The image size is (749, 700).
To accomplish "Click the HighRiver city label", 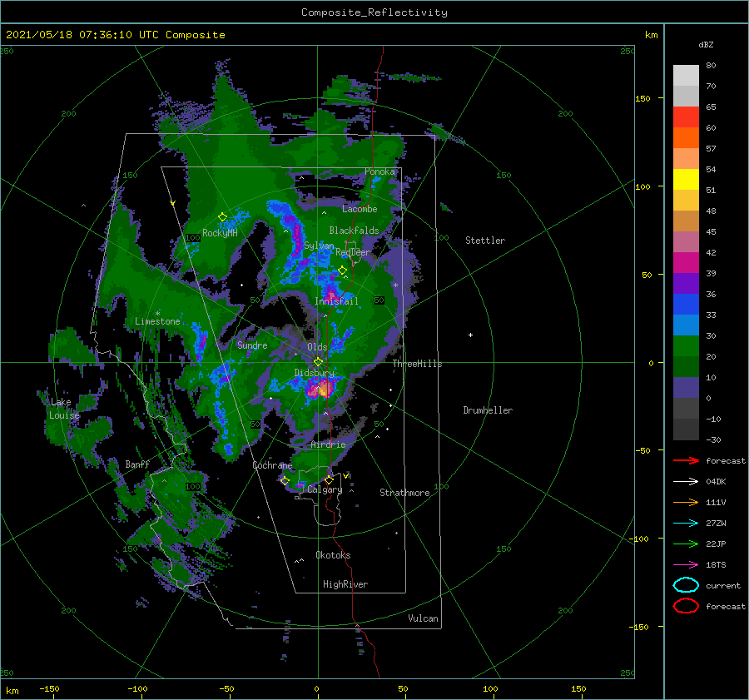I will pyautogui.click(x=345, y=584).
